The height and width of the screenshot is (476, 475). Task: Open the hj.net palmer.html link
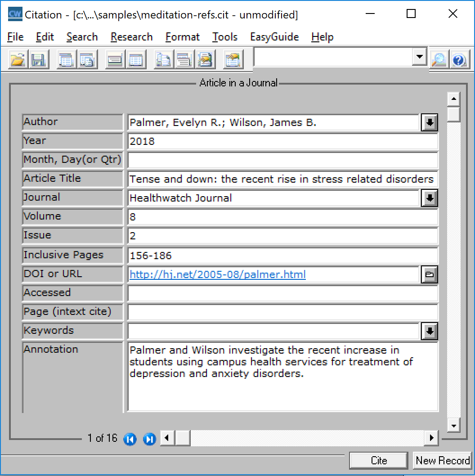(218, 274)
